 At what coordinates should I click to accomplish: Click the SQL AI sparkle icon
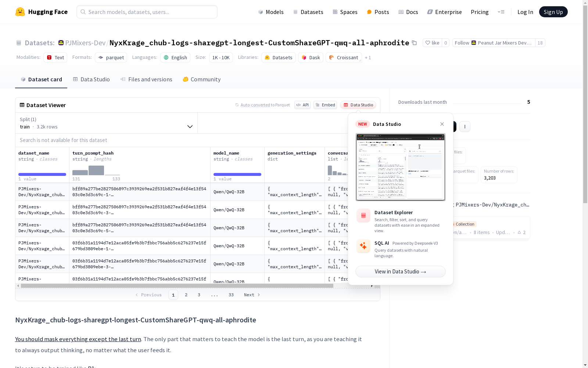[x=363, y=246]
